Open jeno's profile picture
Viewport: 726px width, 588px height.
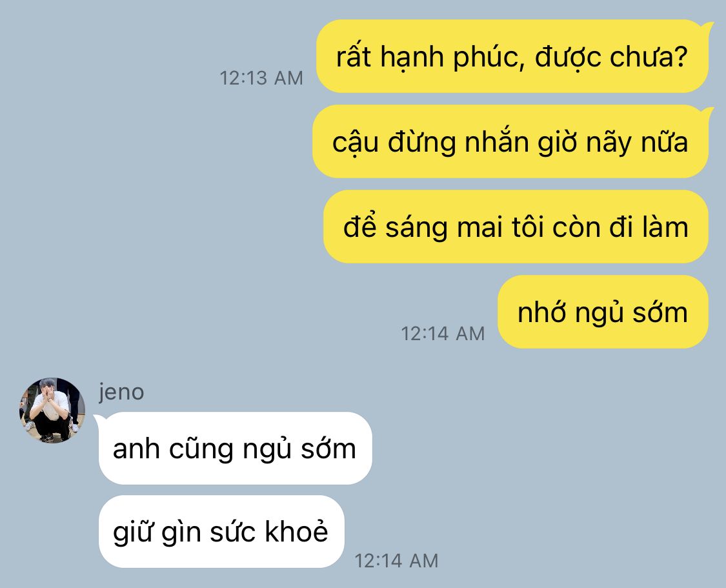click(x=52, y=411)
